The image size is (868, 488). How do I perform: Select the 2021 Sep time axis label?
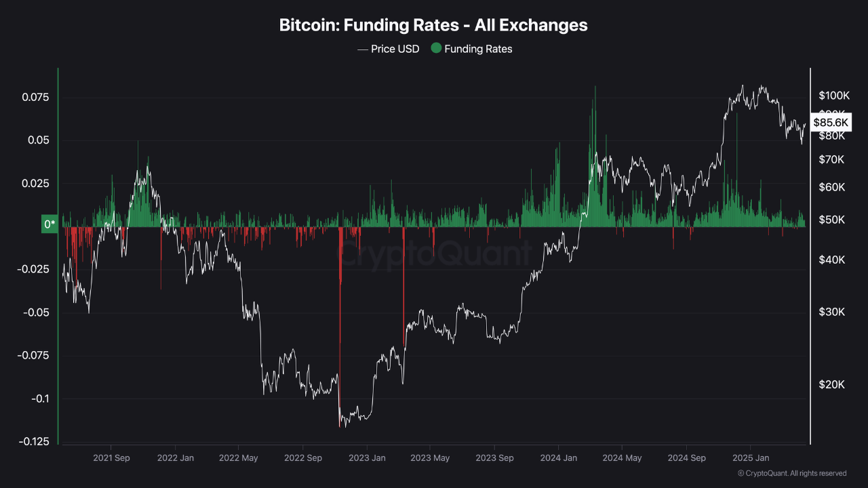pos(112,458)
